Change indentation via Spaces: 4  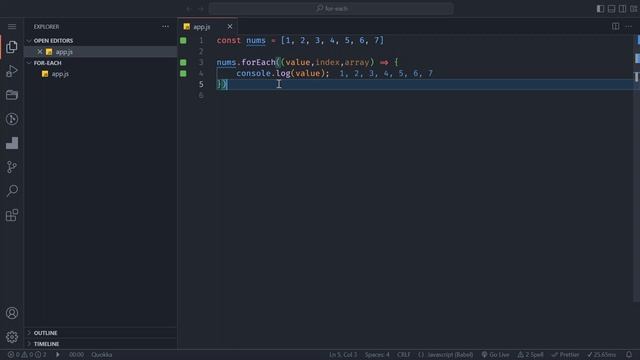(377, 355)
